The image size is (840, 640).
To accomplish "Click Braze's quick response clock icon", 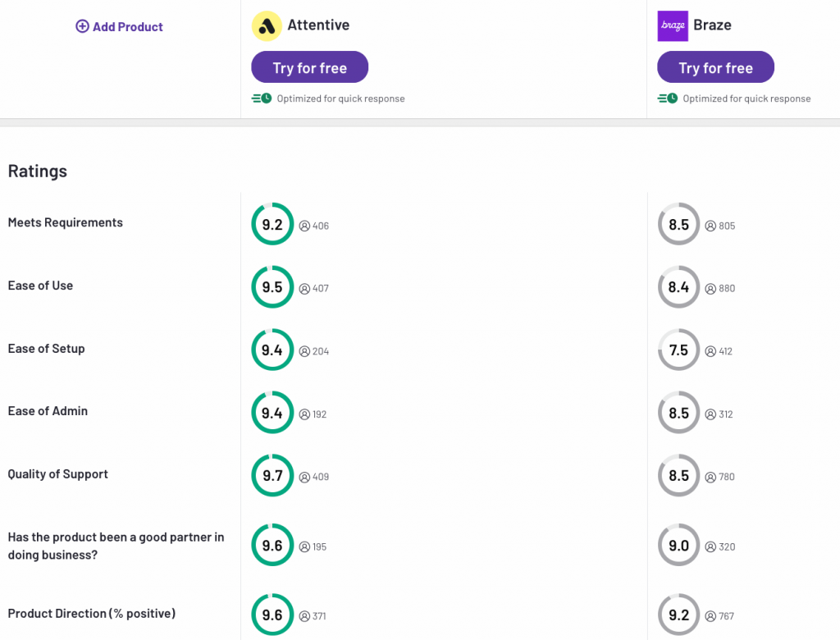I will coord(668,98).
